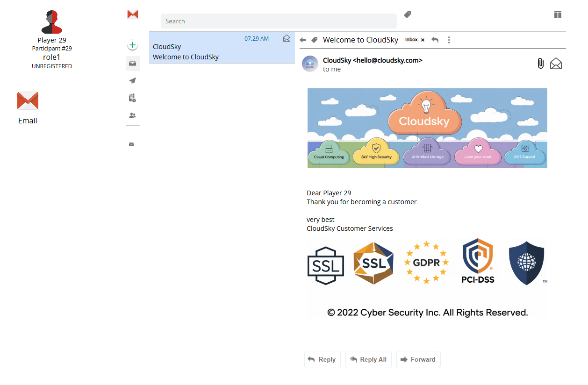Click the reply arrow icon in the message header
The image size is (588, 385).
click(435, 40)
